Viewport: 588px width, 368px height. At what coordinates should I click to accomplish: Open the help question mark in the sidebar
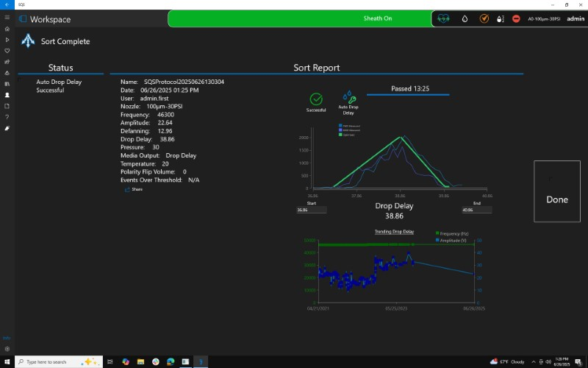7,117
